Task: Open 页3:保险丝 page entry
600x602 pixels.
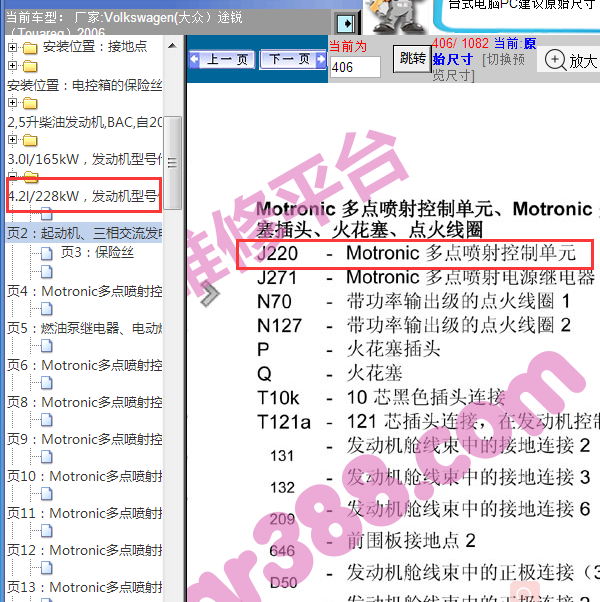Action: (x=97, y=252)
